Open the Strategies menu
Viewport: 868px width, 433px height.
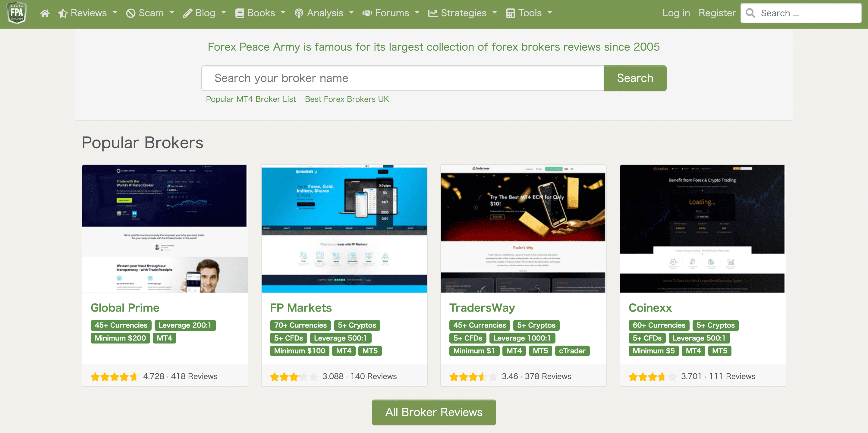(x=463, y=13)
